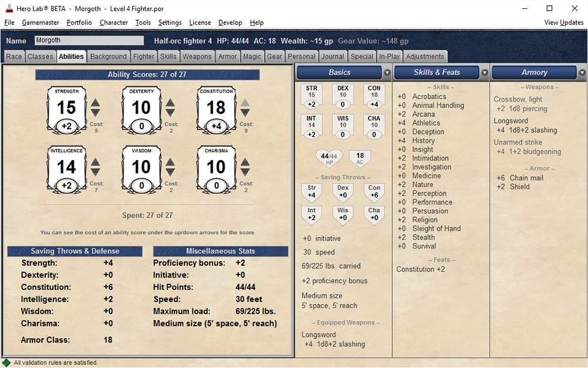Click the Basics panel header

pos(339,72)
